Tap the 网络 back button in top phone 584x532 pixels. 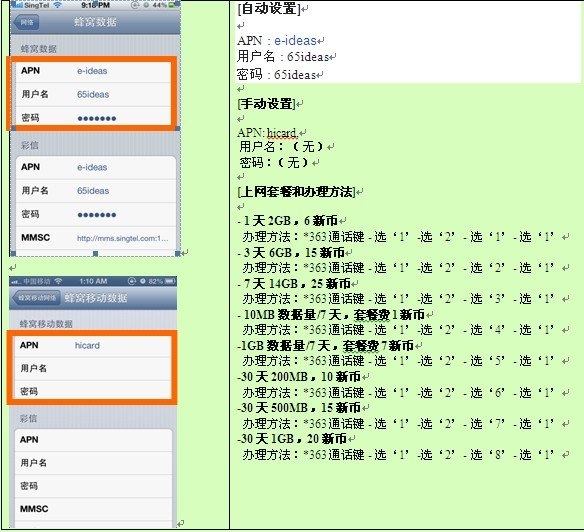[26, 23]
